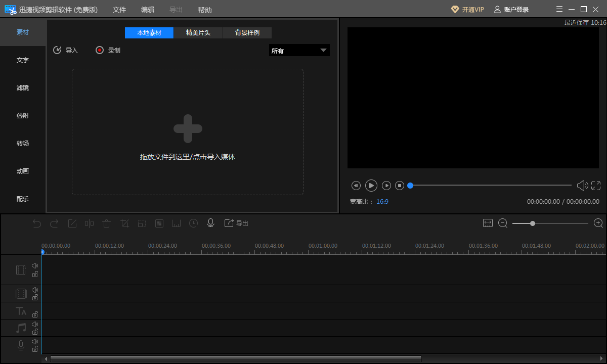Click the zoom-to-fit timeline icon
This screenshot has height=364, width=607.
[x=488, y=223]
